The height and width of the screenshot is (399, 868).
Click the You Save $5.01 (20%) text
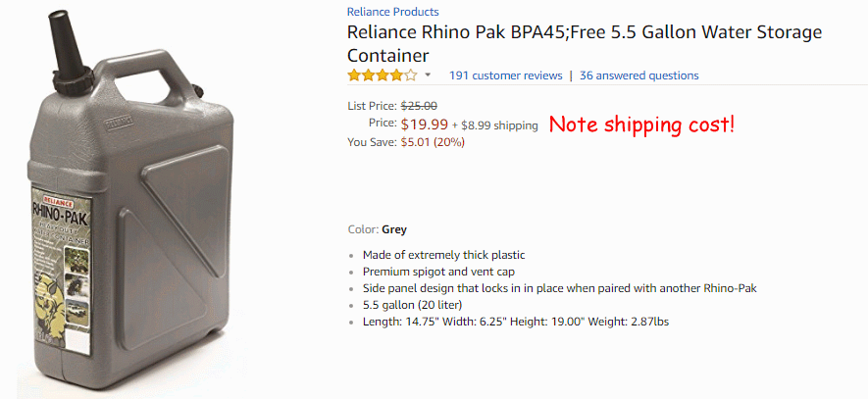coord(406,142)
